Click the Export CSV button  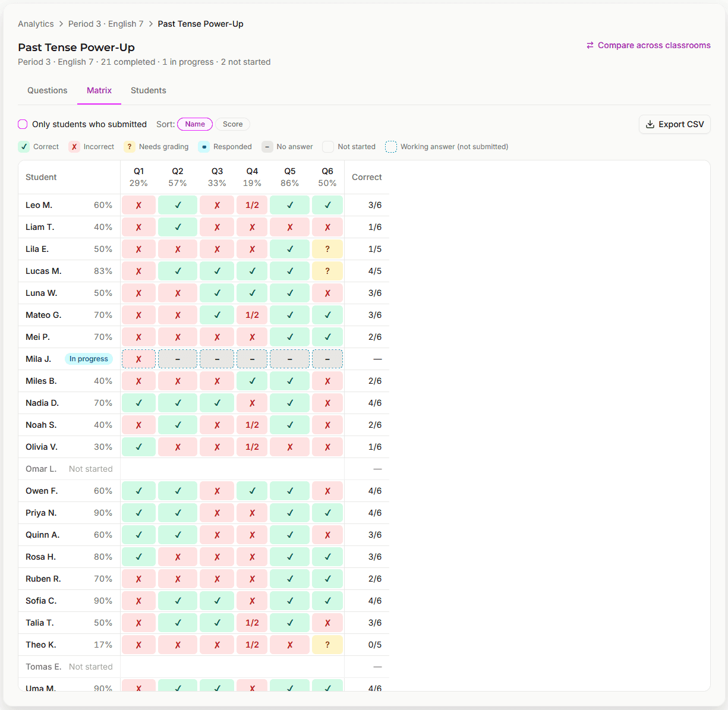pos(675,124)
